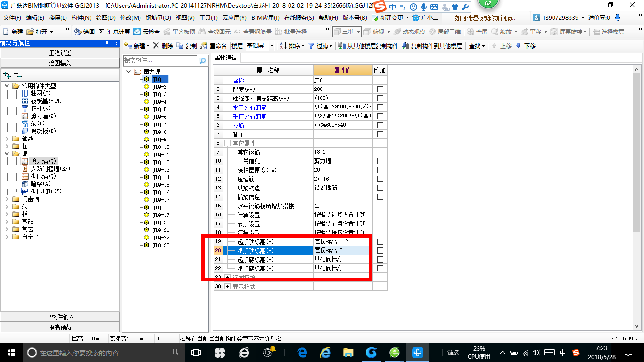Click the 删除 delete component icon
The image size is (644, 362).
coord(157,46)
